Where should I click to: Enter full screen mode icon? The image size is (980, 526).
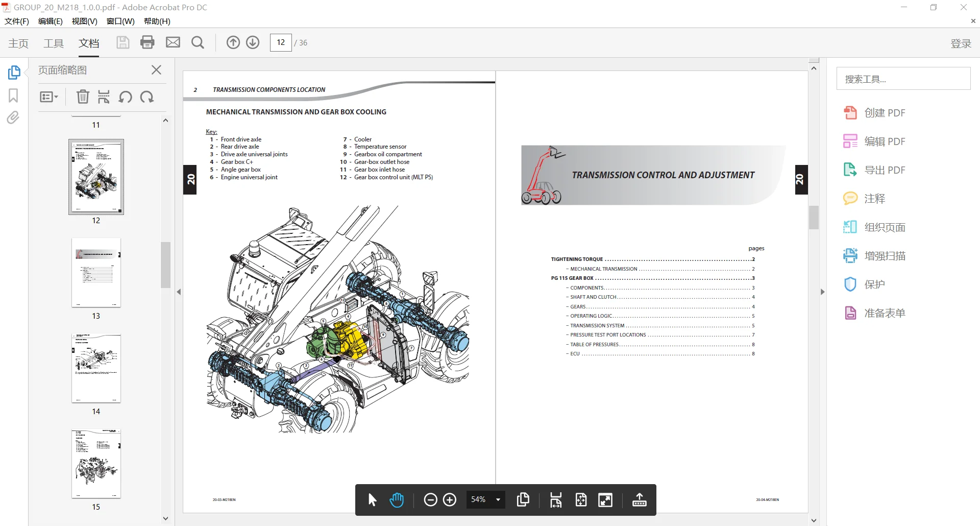tap(605, 500)
